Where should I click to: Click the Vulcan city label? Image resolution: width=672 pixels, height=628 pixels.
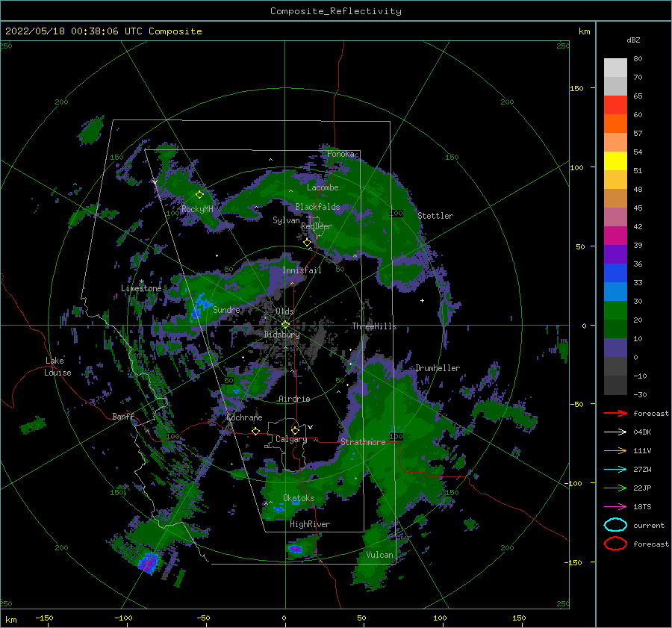click(x=379, y=555)
